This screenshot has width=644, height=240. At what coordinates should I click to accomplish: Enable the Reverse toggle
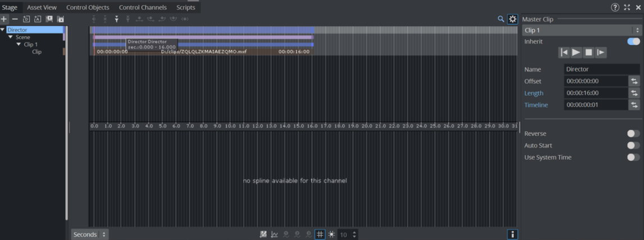633,134
